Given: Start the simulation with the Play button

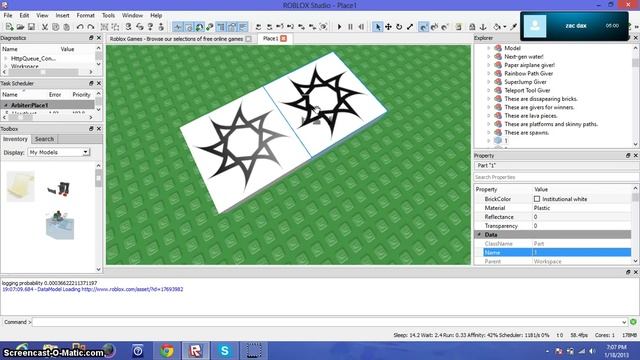Looking at the screenshot, I should click(x=339, y=27).
